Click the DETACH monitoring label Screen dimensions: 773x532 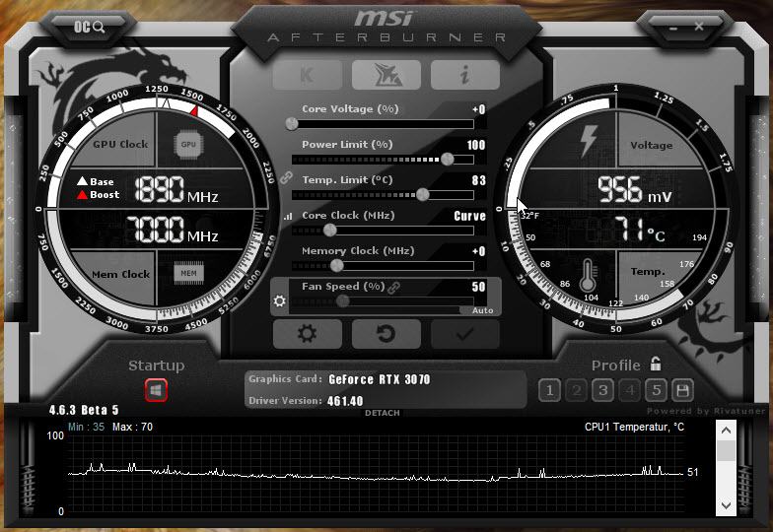tap(383, 413)
